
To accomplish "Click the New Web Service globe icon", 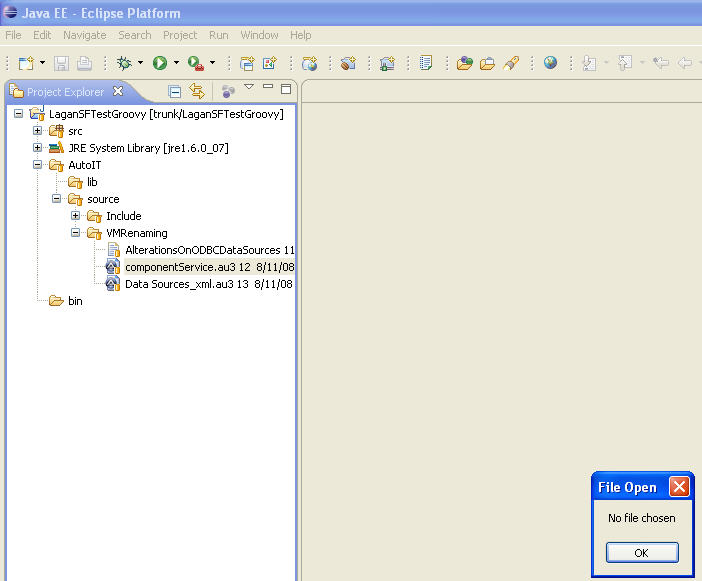I will pos(309,63).
